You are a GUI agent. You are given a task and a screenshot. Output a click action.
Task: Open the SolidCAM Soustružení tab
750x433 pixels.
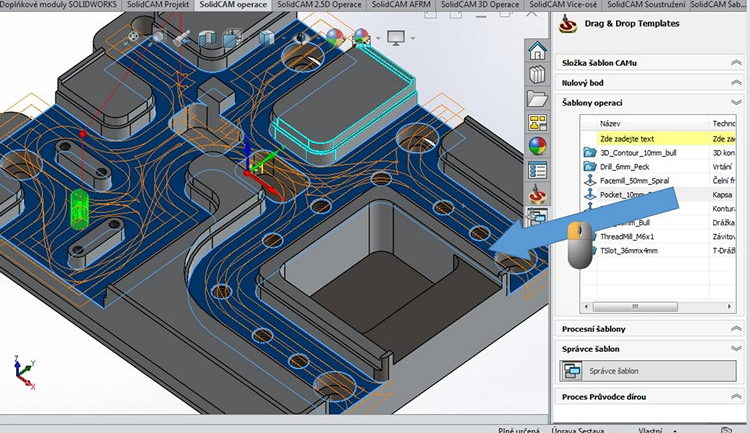coord(646,5)
